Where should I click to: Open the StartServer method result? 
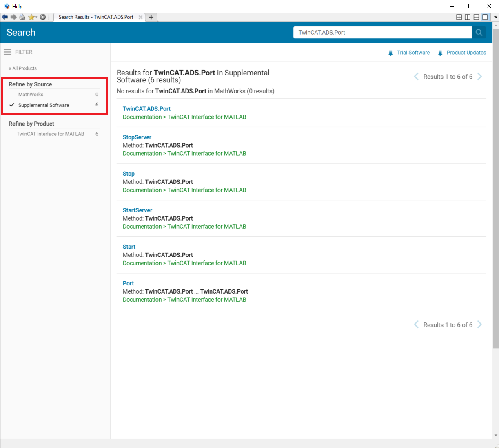138,210
